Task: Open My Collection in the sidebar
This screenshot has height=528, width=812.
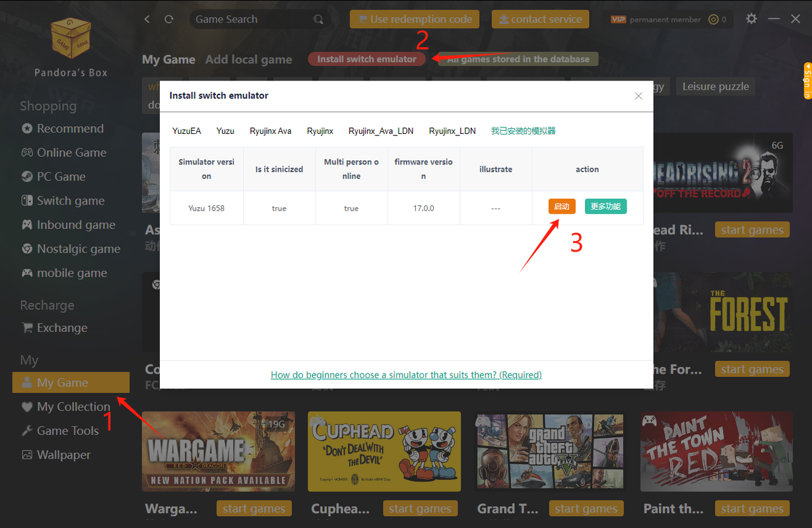Action: (65, 407)
